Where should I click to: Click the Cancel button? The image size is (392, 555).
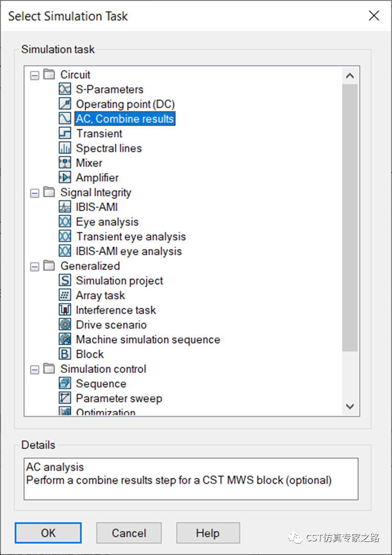[129, 533]
